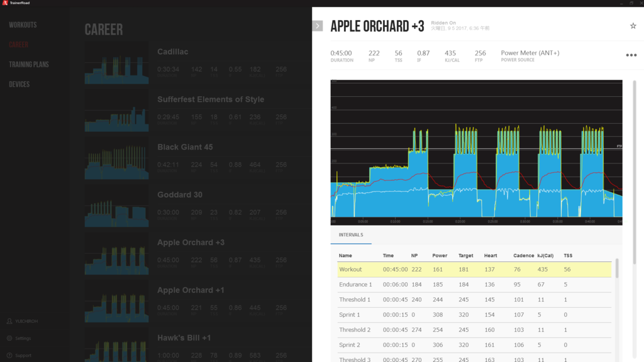Image resolution: width=644 pixels, height=362 pixels.
Task: Open Sufferfest Elements of Style ride
Action: [x=210, y=99]
